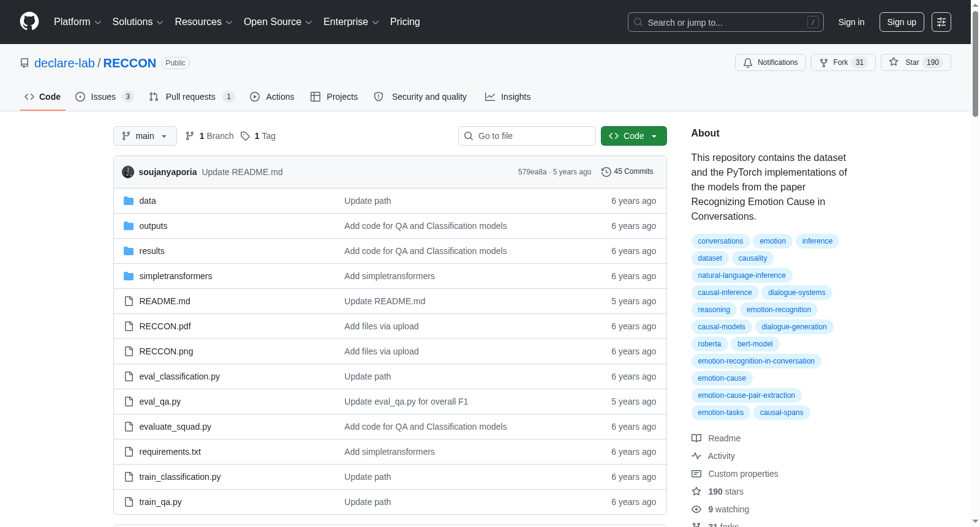Viewport: 980px width, 527px height.
Task: Expand the Solutions menu
Action: click(x=138, y=22)
